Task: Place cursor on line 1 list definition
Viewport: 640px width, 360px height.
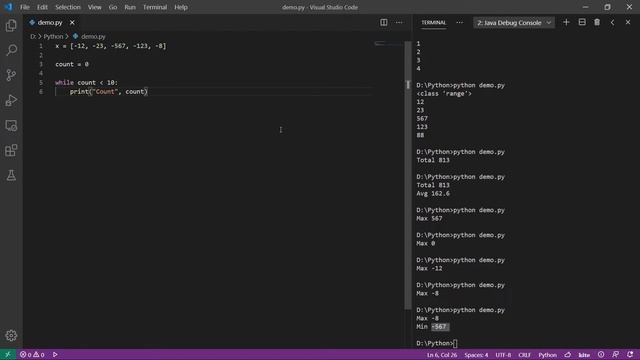Action: pos(111,46)
